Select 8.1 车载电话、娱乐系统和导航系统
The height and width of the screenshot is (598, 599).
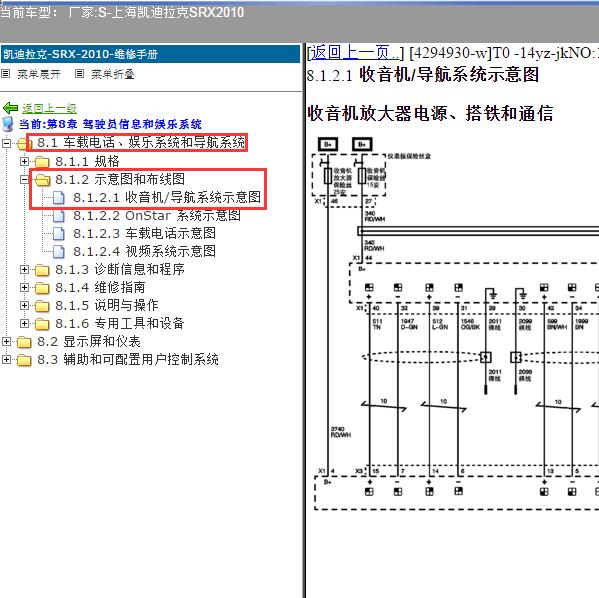(x=141, y=143)
